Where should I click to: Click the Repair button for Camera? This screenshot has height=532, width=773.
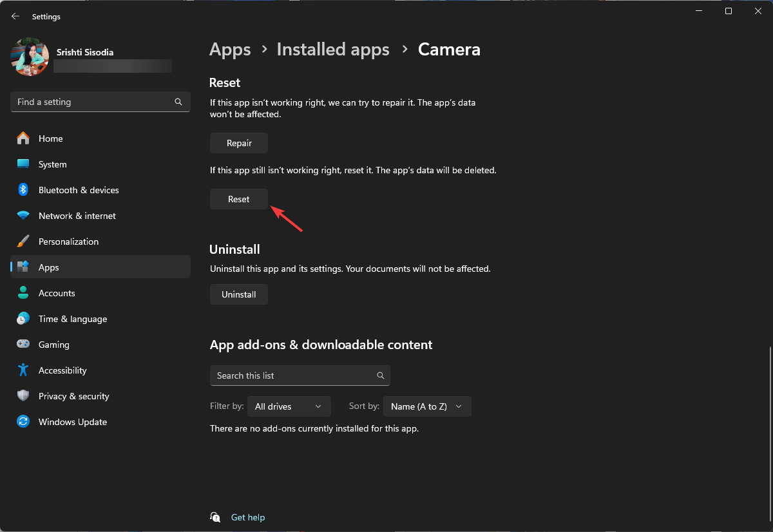[x=238, y=143]
